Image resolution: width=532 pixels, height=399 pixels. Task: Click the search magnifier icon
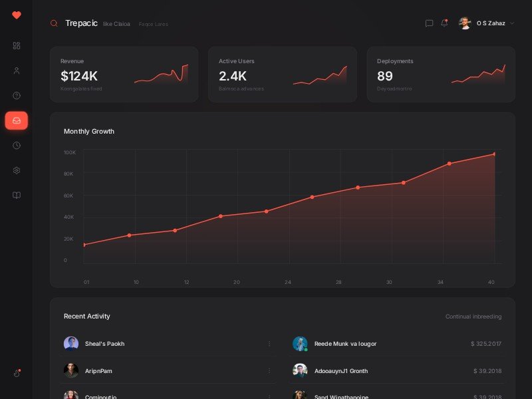(54, 23)
